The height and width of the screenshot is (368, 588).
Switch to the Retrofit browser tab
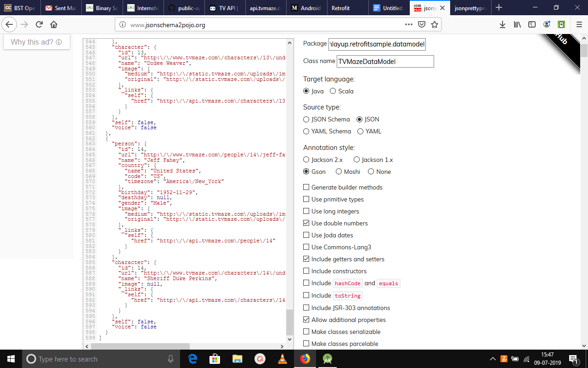pos(340,8)
